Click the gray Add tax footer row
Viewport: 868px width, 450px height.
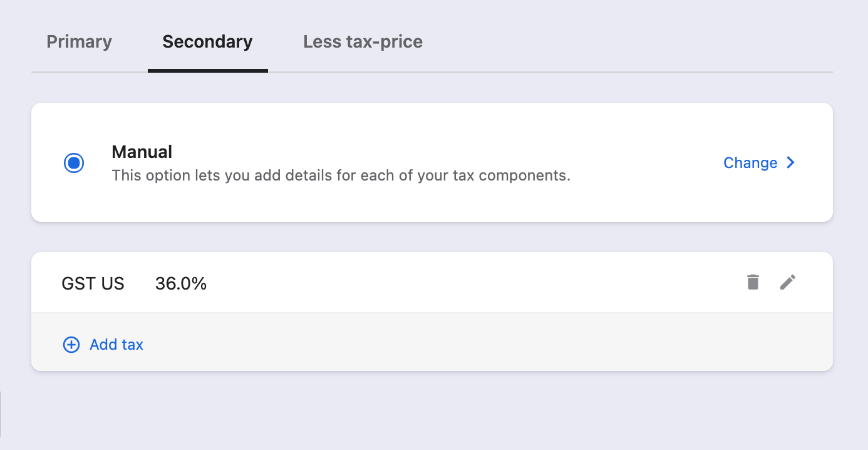click(432, 342)
